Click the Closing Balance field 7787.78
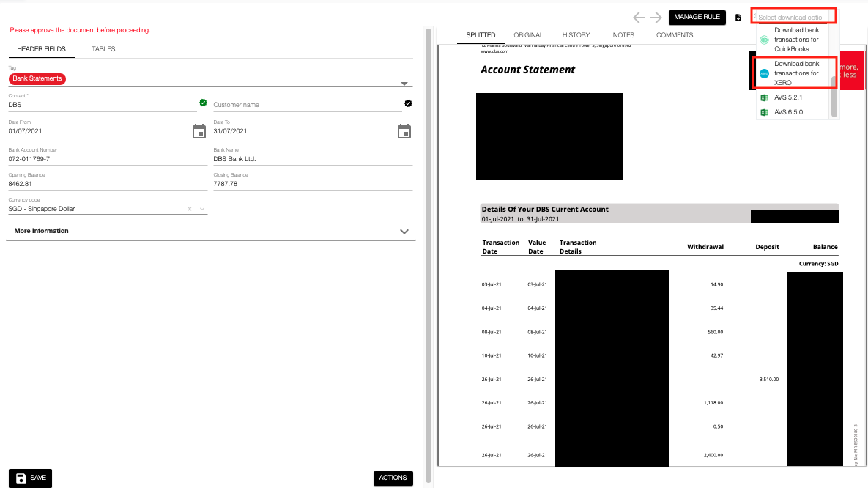The width and height of the screenshot is (868, 488). point(313,184)
